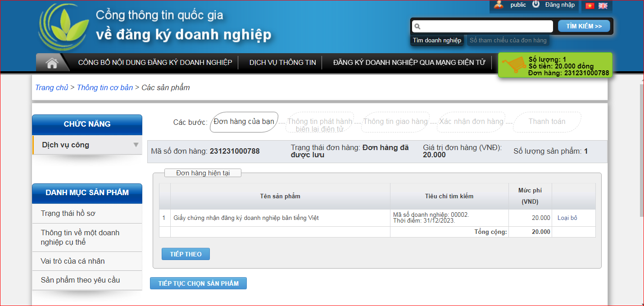
Task: Click the TIẾP THEO button
Action: tap(186, 254)
